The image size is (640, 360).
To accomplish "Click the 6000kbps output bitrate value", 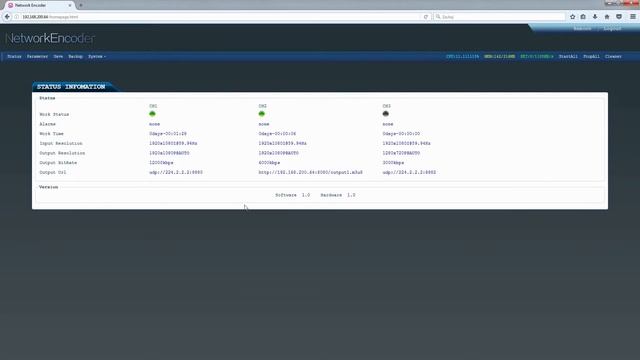I will coord(269,162).
